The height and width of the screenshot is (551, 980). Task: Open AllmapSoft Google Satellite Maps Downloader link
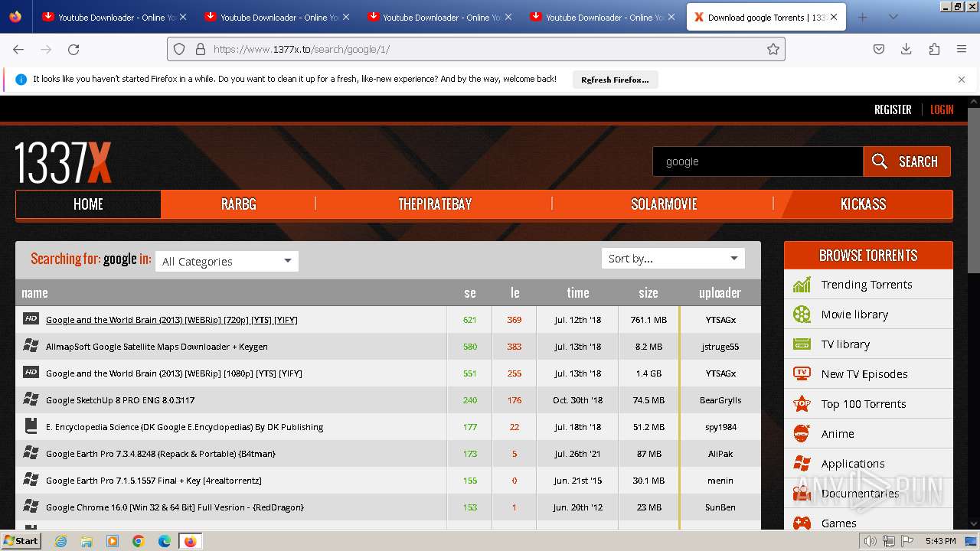coord(157,347)
